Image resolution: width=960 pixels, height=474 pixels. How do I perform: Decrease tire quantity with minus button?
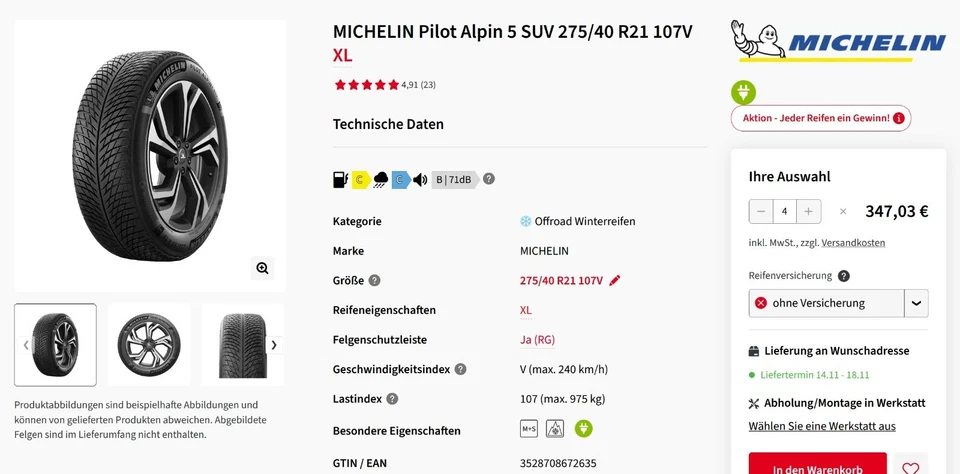pyautogui.click(x=762, y=212)
